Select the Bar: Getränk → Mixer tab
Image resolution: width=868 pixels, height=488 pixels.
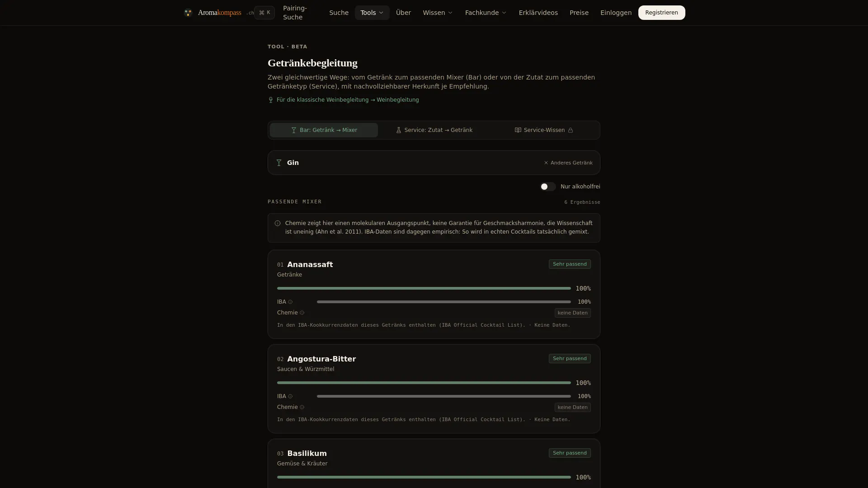click(x=324, y=130)
